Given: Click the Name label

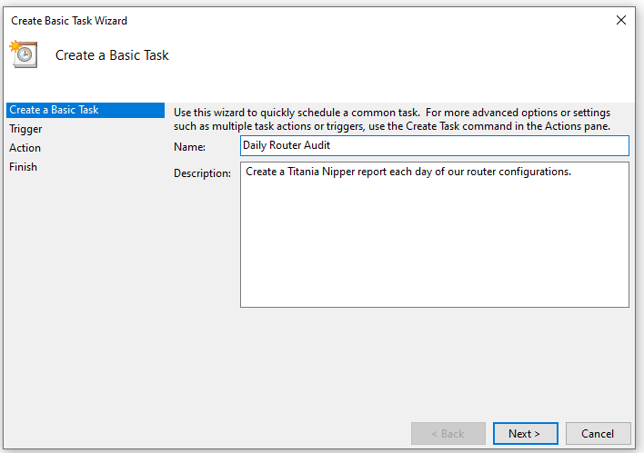Looking at the screenshot, I should (190, 147).
